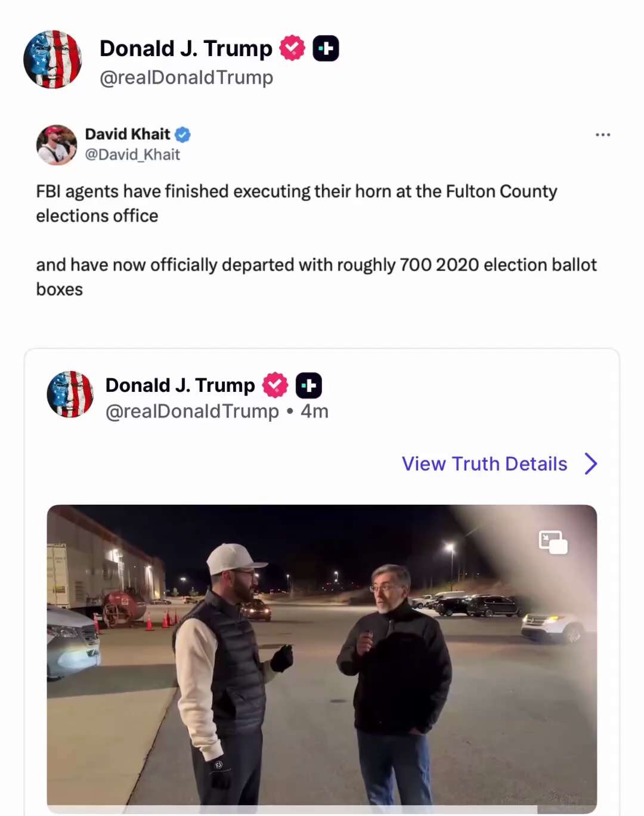
Task: Open View Truth Details link
Action: click(484, 463)
